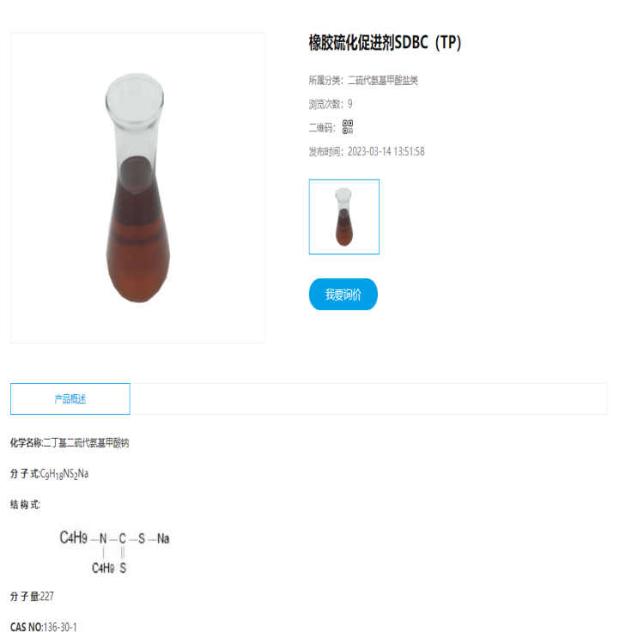Open the 二硫代氨基甲酸盐类 category link
The height and width of the screenshot is (644, 644).
click(383, 81)
